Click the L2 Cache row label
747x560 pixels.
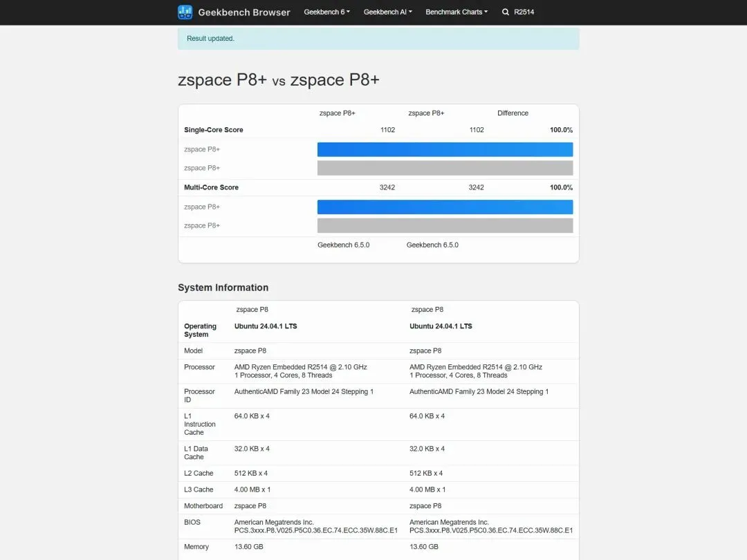(199, 473)
